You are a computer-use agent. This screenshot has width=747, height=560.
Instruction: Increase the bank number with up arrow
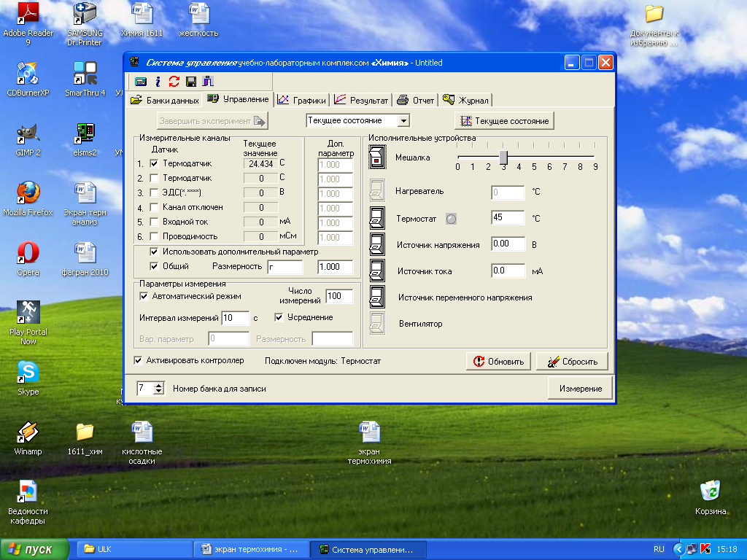[x=158, y=385]
